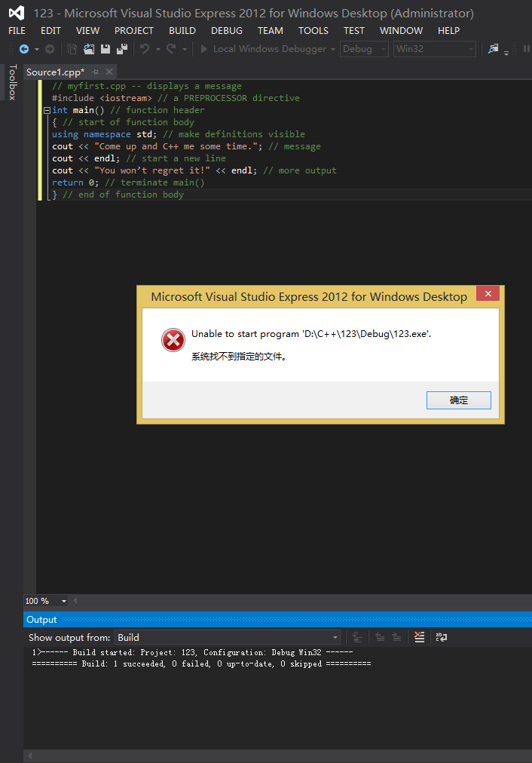
Task: Open the TEST menu
Action: coord(354,31)
